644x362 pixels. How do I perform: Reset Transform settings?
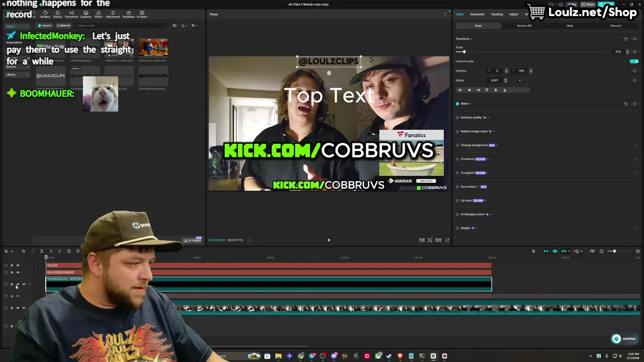click(626, 39)
